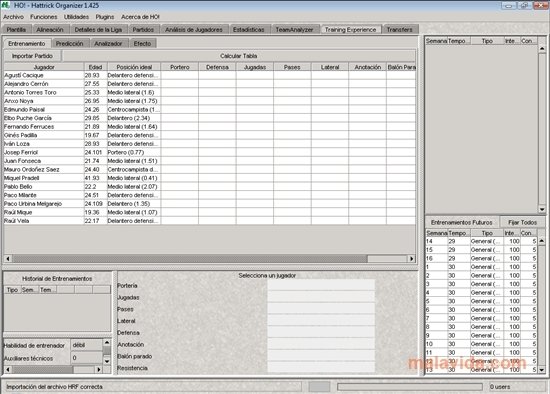Switch to the Partidos tab
Viewport: 550px width, 394px height.
pos(143,29)
